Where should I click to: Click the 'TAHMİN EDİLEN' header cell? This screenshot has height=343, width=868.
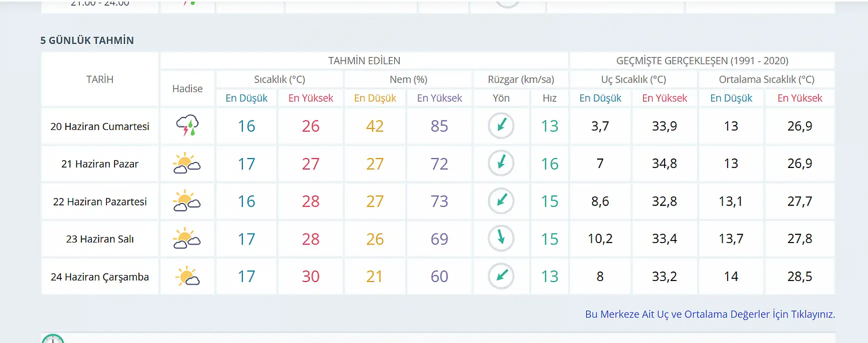coord(364,60)
